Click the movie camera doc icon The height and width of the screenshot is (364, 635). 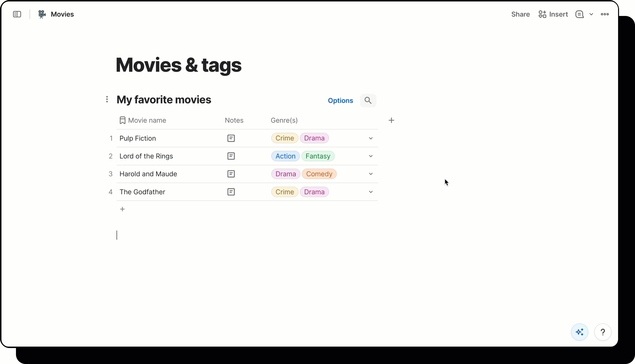coord(42,14)
